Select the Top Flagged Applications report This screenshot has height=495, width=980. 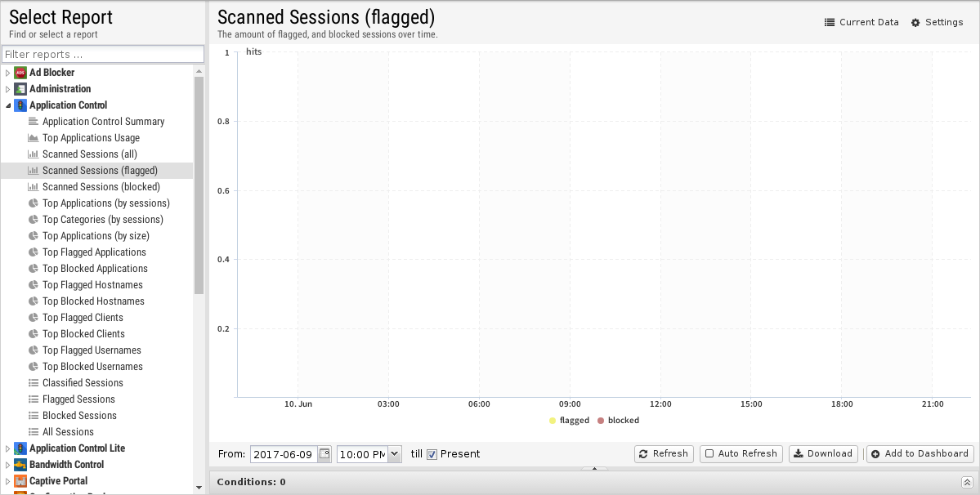(x=94, y=252)
